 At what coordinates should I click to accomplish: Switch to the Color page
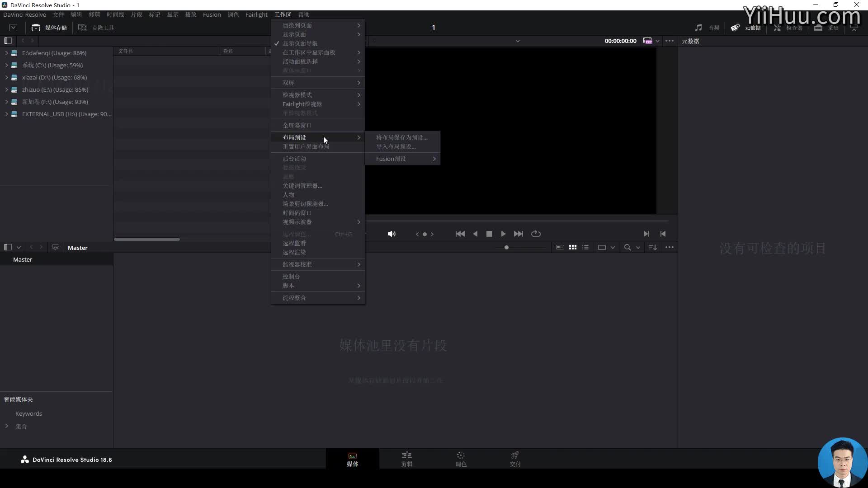click(x=461, y=459)
